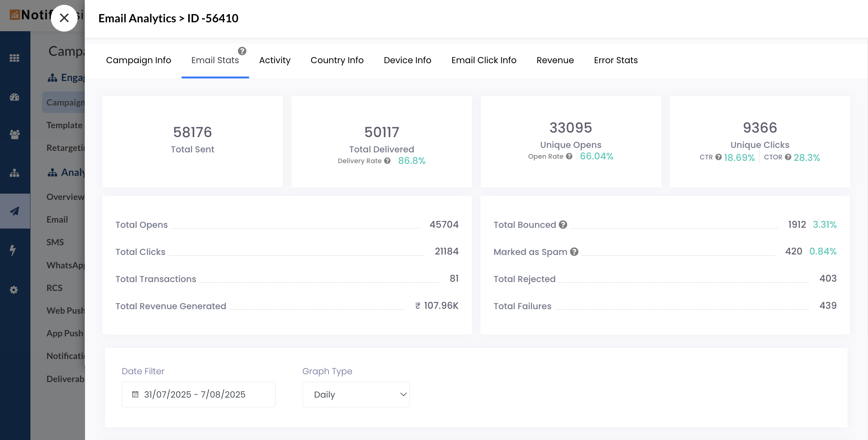Click the help icon above Email Stats
Screen dimensions: 868x440
click(242, 51)
